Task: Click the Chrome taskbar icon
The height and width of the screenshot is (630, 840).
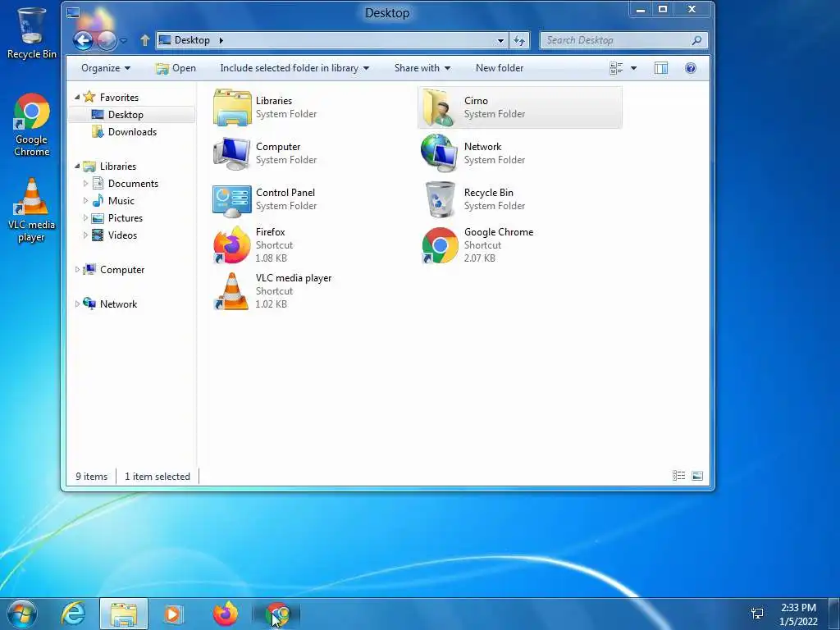Action: click(x=277, y=614)
